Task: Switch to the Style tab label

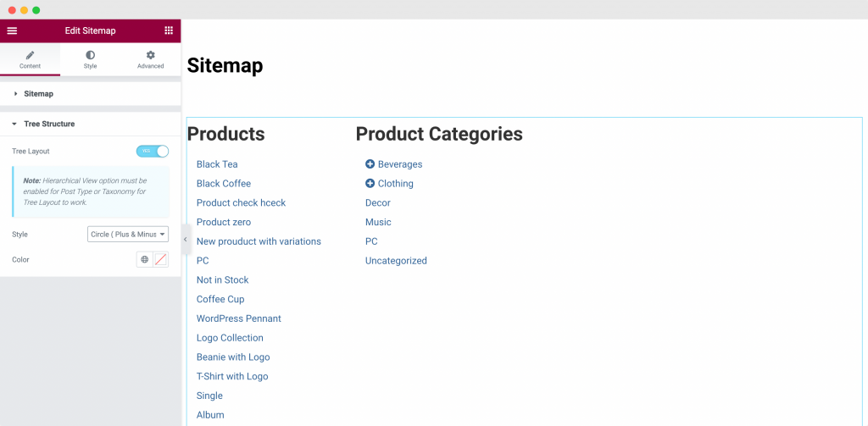Action: click(90, 66)
